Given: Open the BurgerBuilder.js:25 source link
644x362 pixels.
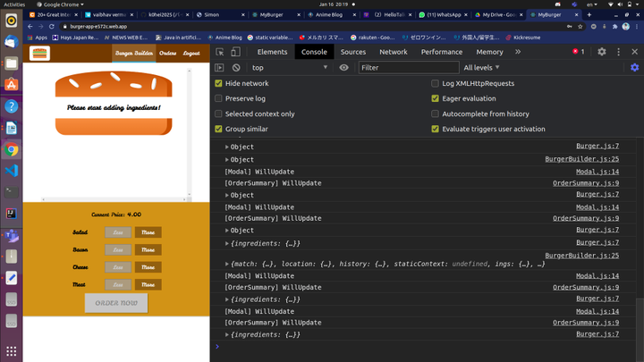Looking at the screenshot, I should click(581, 159).
